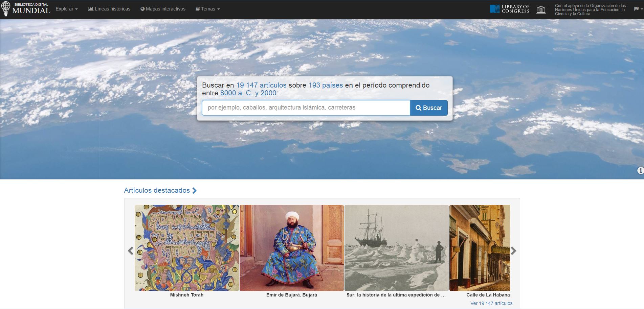Open the Mishneh Torah thumbnail
The image size is (644, 309).
tap(187, 248)
